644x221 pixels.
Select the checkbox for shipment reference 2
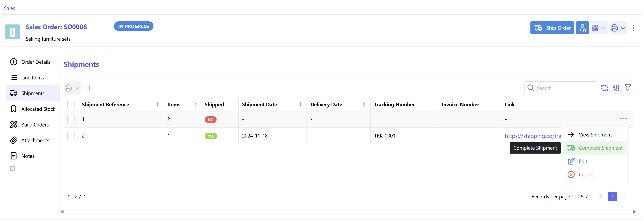pyautogui.click(x=71, y=136)
